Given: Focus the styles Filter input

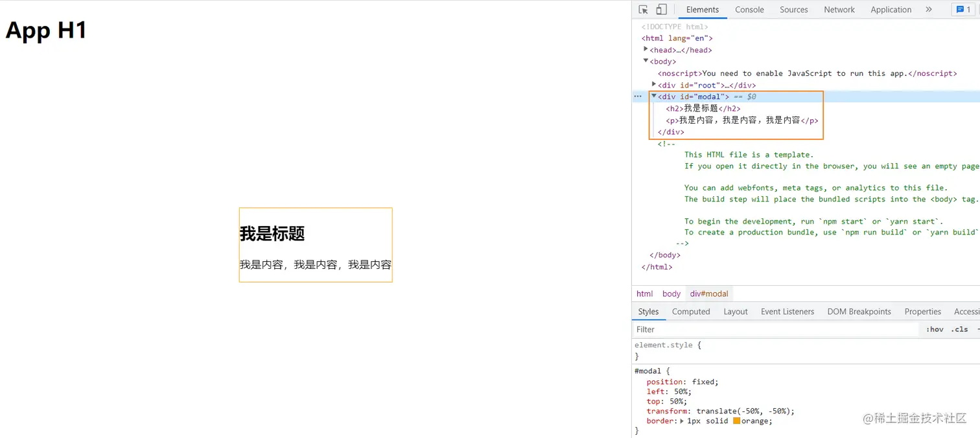Looking at the screenshot, I should [x=775, y=329].
